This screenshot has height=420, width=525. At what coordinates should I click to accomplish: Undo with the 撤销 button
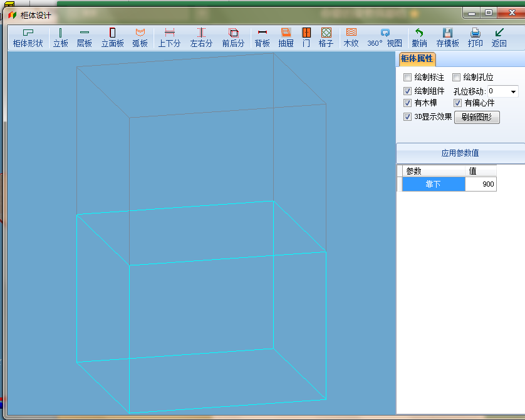pyautogui.click(x=419, y=38)
